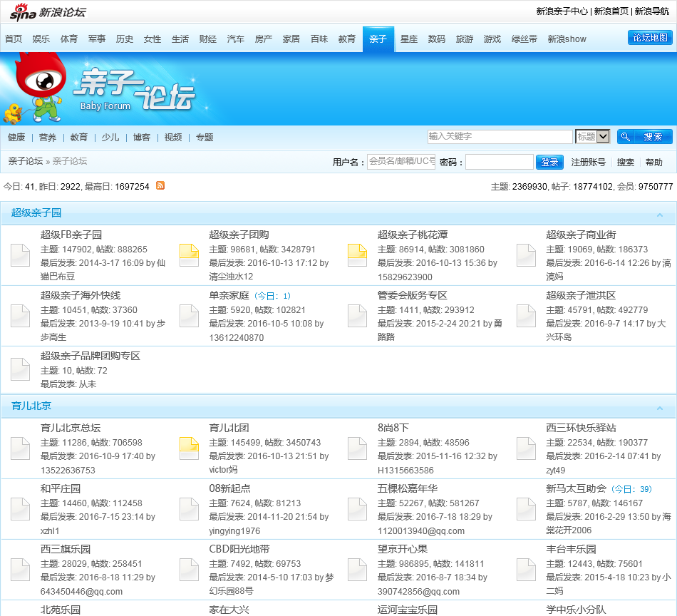Click the Sina forum logo
Screen dimensions: 677x616
48,11
